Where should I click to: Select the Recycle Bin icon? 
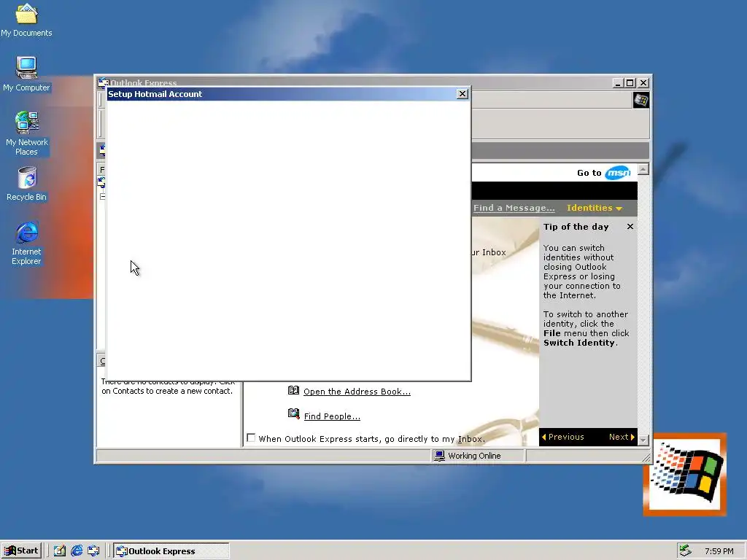point(26,184)
